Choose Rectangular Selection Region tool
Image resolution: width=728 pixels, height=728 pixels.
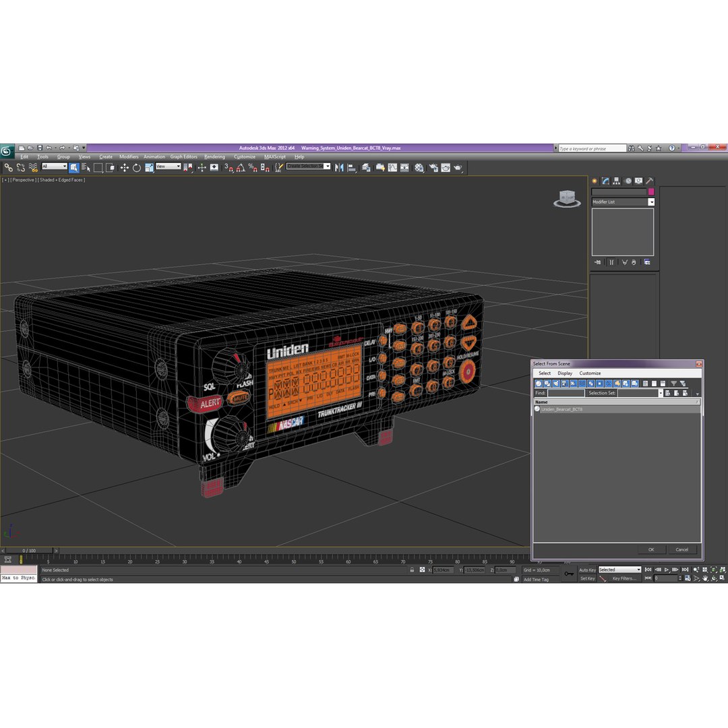(x=98, y=168)
